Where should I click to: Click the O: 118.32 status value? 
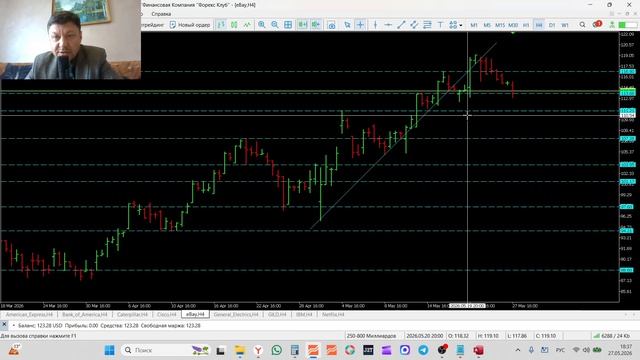[x=458, y=336]
